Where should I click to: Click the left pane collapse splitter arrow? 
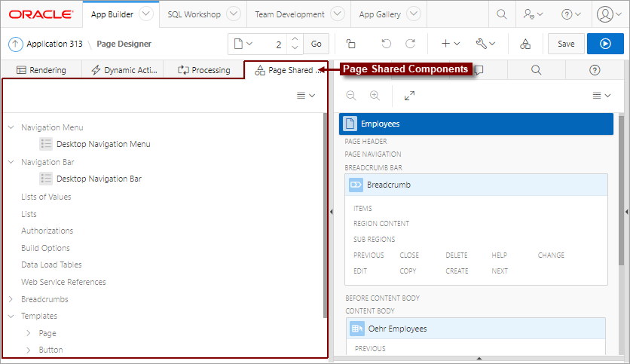tap(331, 212)
